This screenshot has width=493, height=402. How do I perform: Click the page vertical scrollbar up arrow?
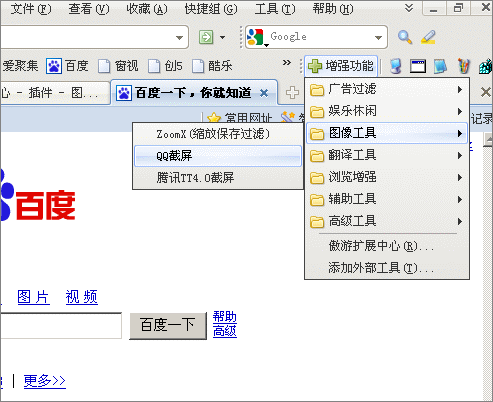pos(488,139)
